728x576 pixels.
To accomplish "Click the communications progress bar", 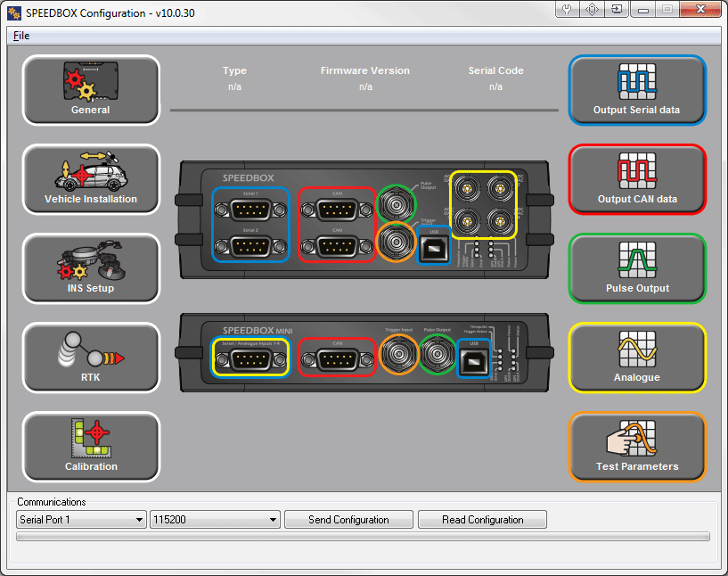I will pos(363,537).
